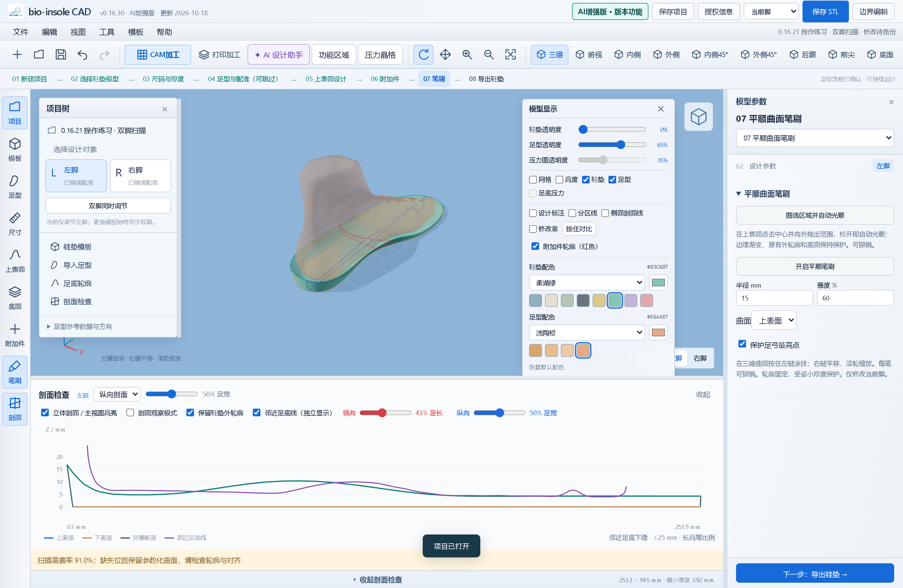Open the 底面 layers sidebar panel
This screenshot has height=588, width=903.
[x=15, y=298]
